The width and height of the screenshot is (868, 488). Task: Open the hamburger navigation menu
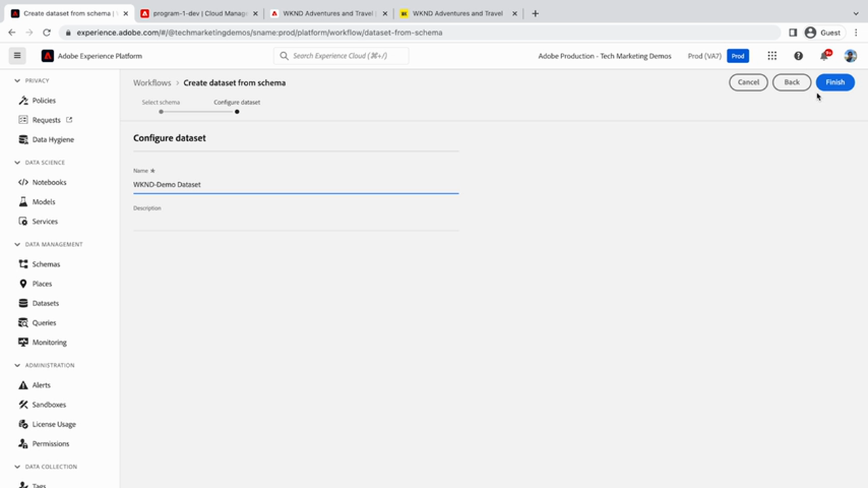pos(18,56)
